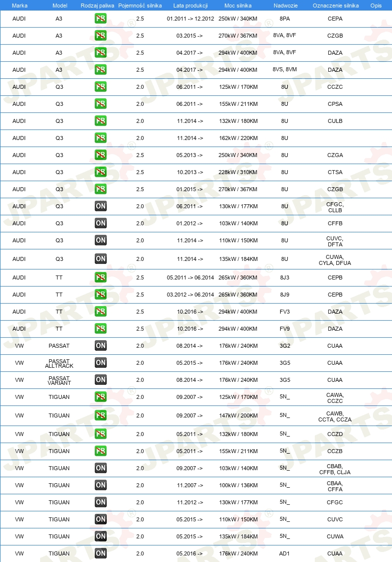
Task: Click the Nadwozie column header
Action: pyautogui.click(x=286, y=6)
